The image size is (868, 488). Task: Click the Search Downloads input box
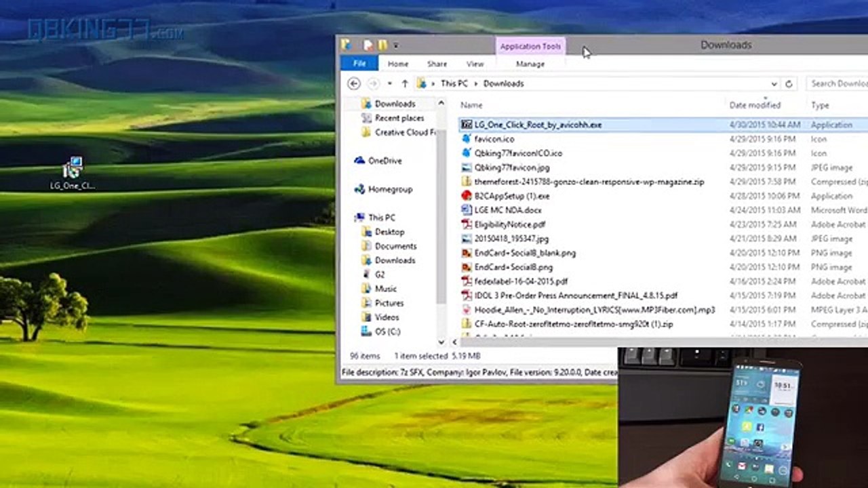[837, 83]
